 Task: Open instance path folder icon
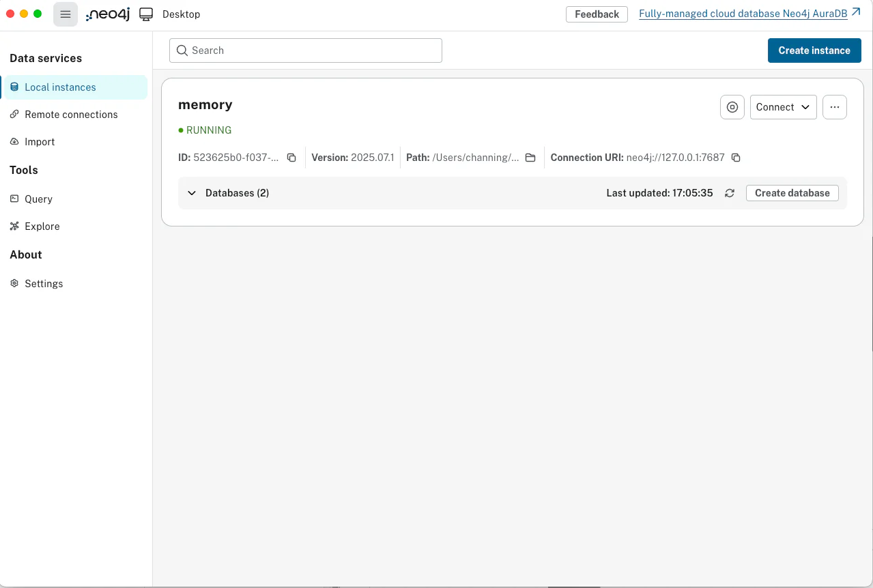530,158
